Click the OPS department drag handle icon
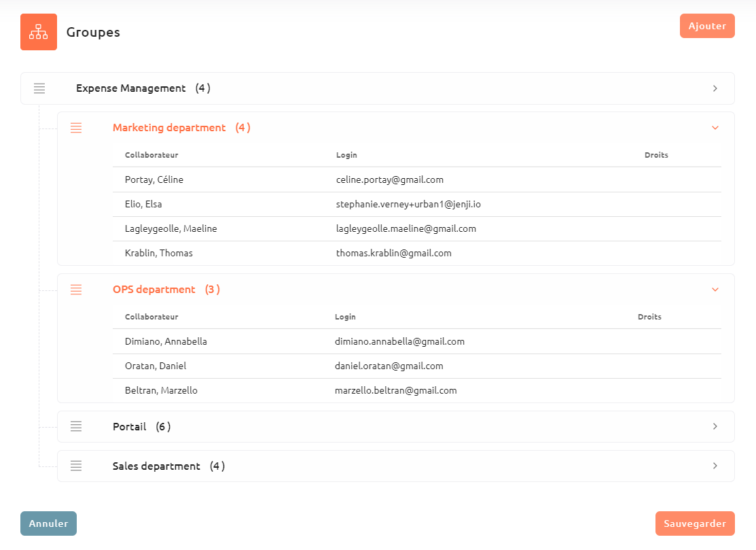 tap(75, 290)
